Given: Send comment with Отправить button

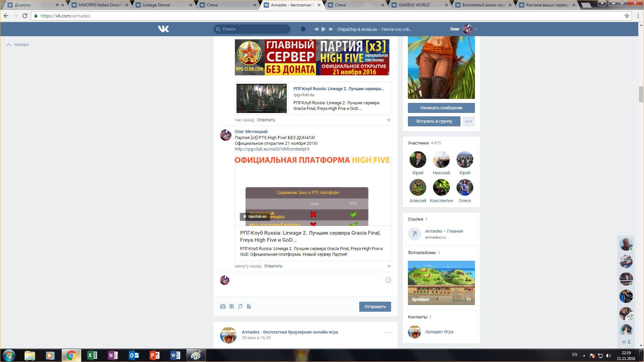Looking at the screenshot, I should click(x=375, y=307).
